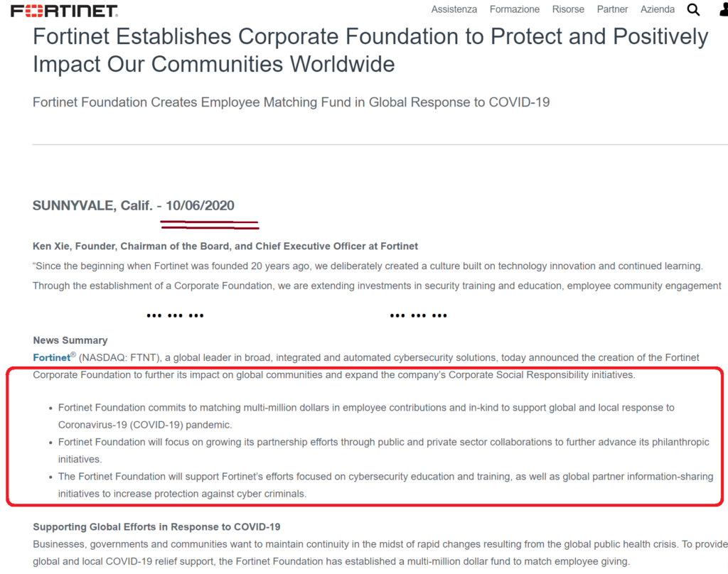Follow the blue Fortinet link in News Summary

tap(51, 358)
